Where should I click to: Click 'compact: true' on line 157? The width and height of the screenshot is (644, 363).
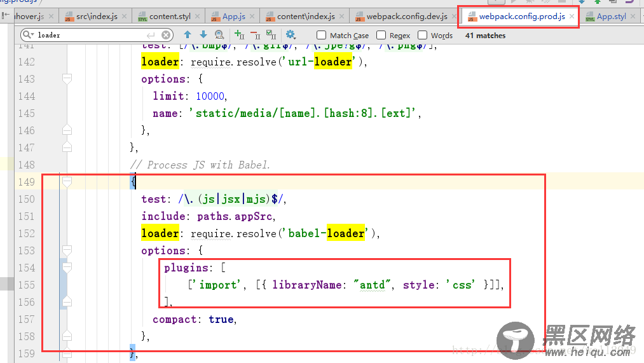193,320
